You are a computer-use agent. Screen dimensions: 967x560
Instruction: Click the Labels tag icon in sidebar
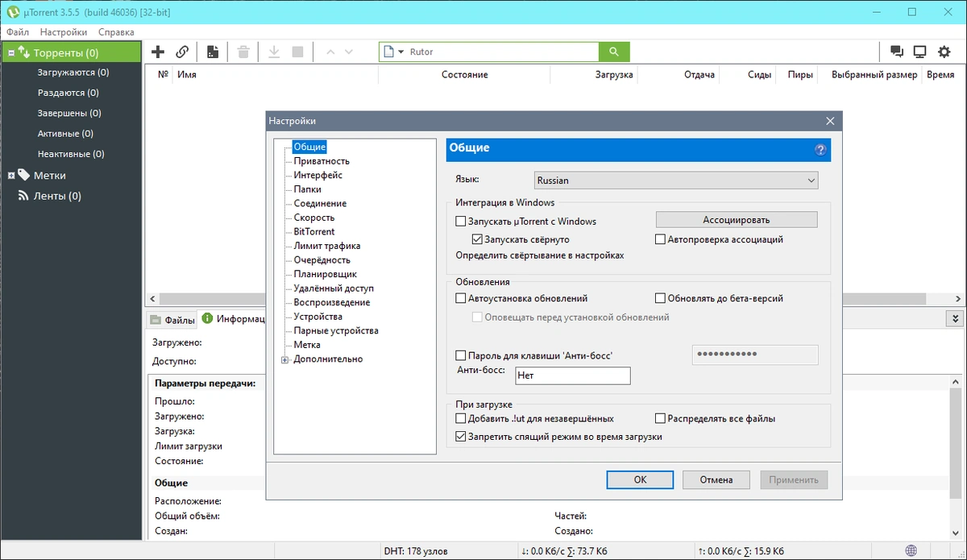point(23,175)
